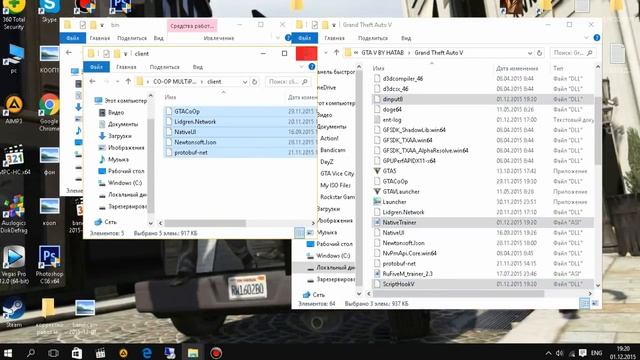This screenshot has height=360, width=640.
Task: Click the vertical scrollbar of the GTA V file list
Action: (598, 131)
